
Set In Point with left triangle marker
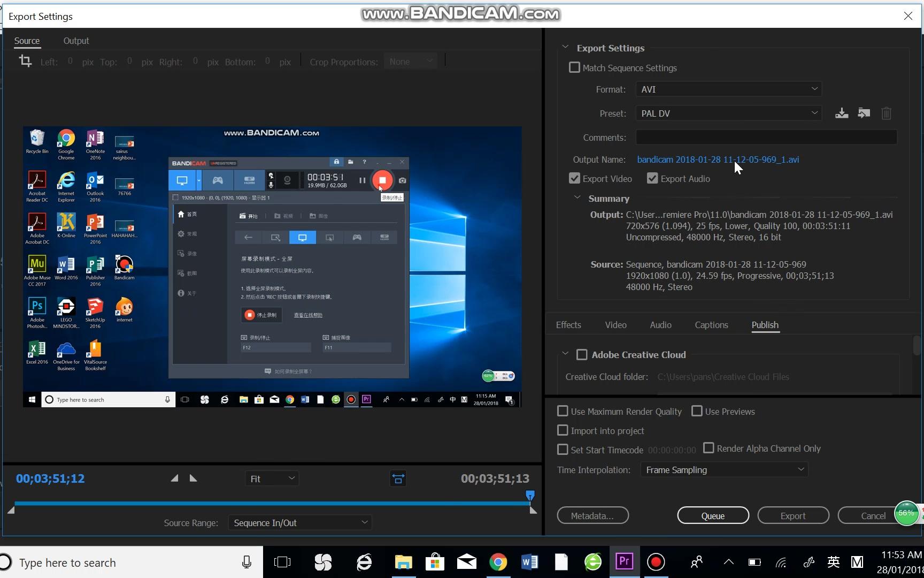pos(174,478)
